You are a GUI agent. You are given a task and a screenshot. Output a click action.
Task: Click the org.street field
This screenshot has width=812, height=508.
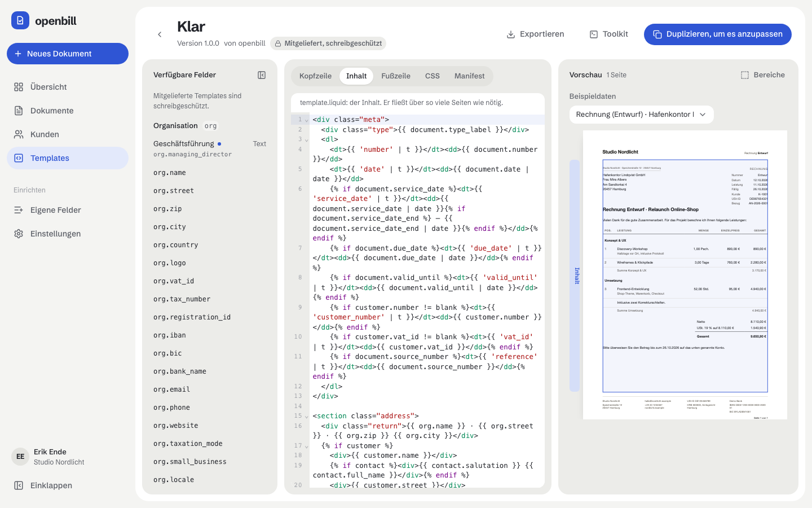(x=174, y=191)
